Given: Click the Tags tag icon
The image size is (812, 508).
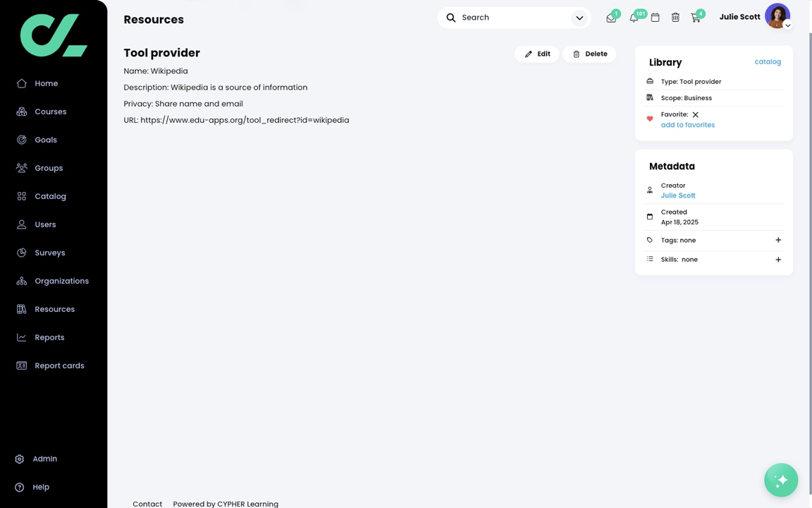Looking at the screenshot, I should click(x=649, y=240).
